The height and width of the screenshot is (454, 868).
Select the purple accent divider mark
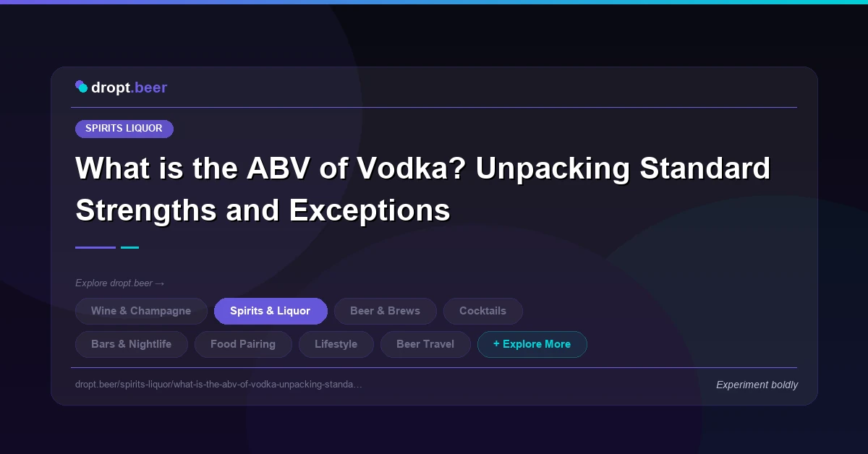tap(95, 247)
